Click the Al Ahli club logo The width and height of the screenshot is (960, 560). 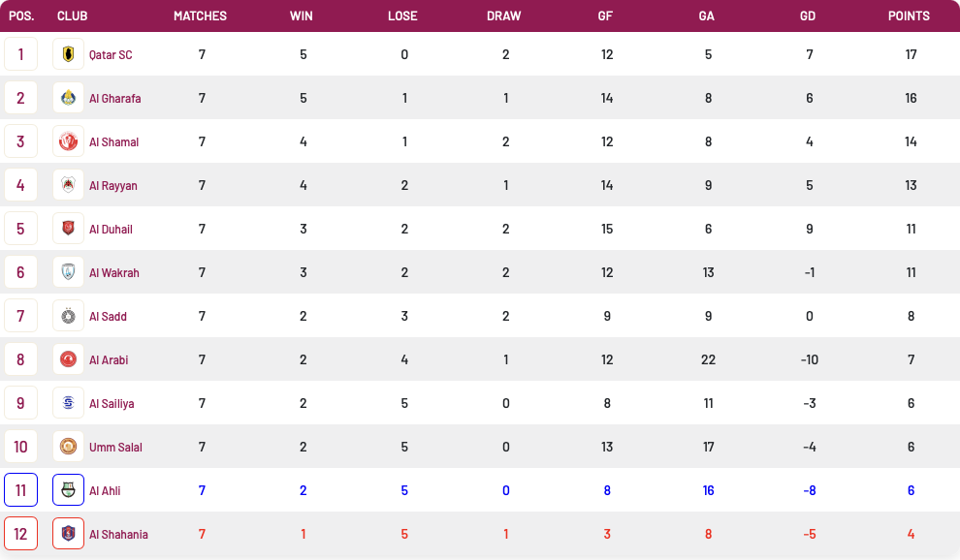pyautogui.click(x=68, y=489)
